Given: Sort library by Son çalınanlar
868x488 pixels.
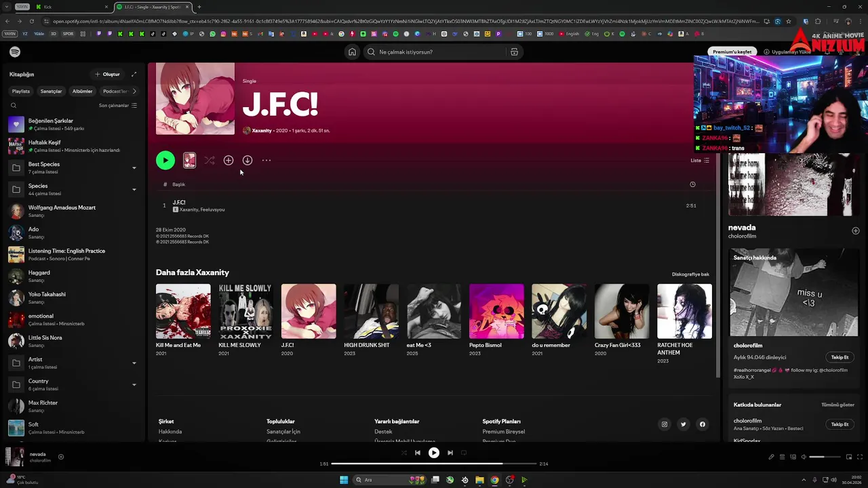Looking at the screenshot, I should pos(117,106).
